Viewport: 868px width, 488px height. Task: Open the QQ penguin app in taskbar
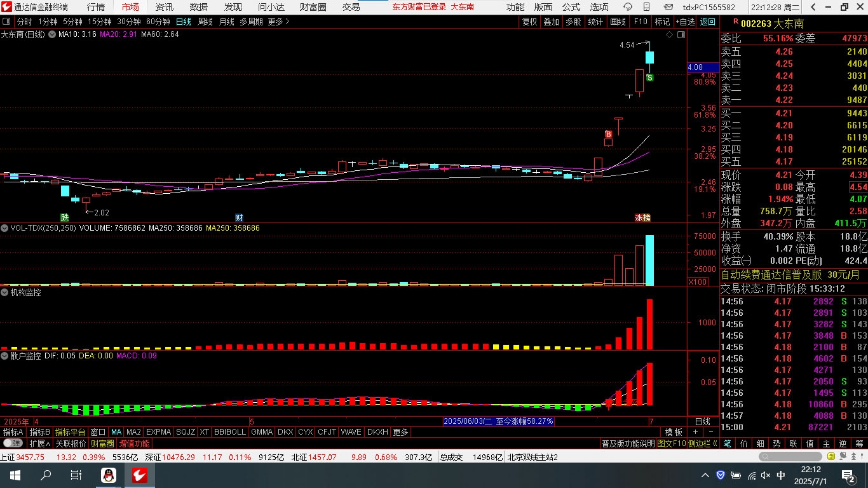click(109, 475)
